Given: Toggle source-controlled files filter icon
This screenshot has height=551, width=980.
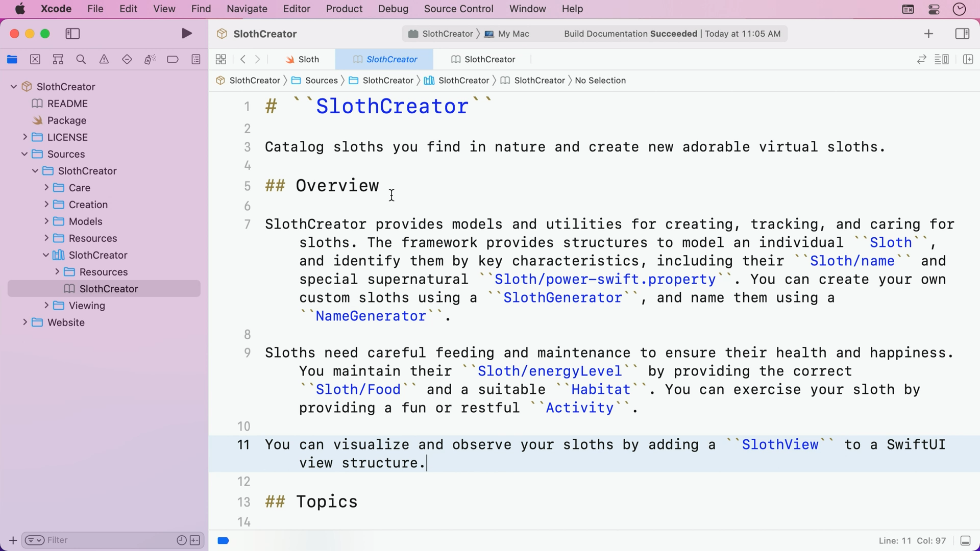Looking at the screenshot, I should pos(195,540).
